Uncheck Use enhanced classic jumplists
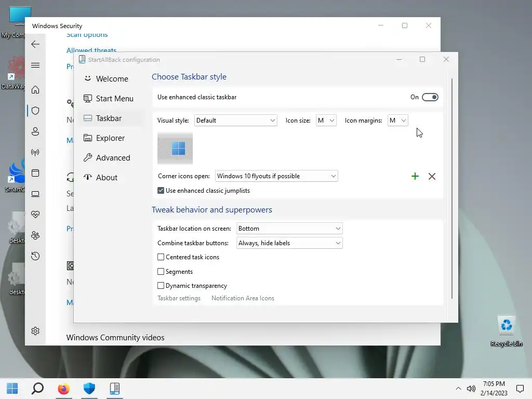The width and height of the screenshot is (532, 399). tap(161, 191)
